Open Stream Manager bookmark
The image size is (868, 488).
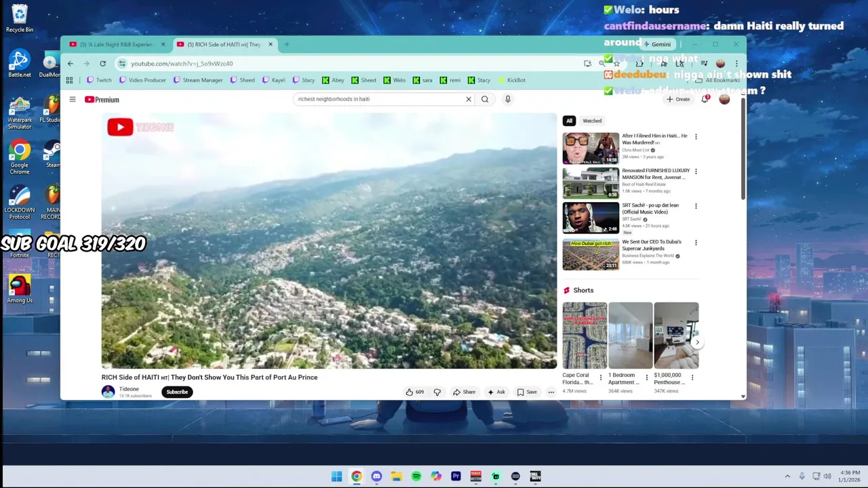point(198,80)
